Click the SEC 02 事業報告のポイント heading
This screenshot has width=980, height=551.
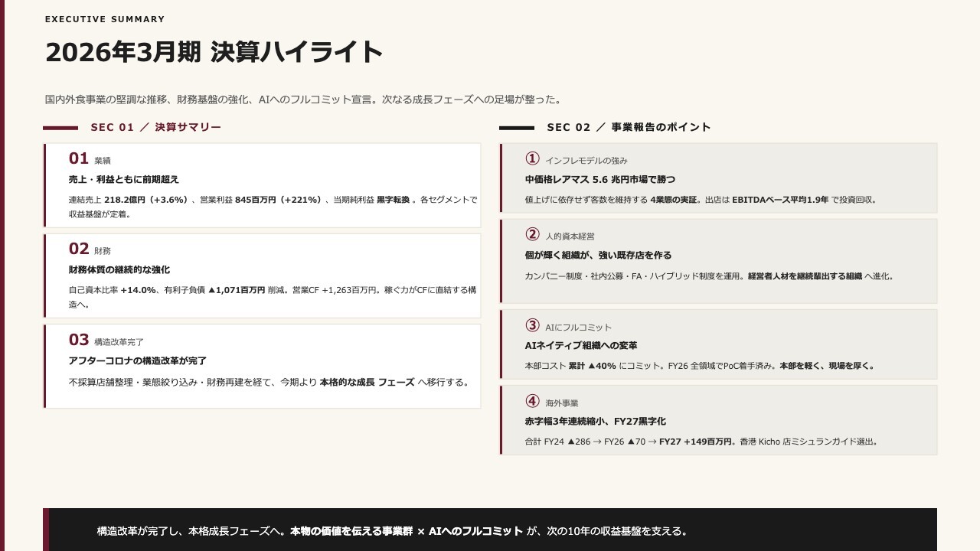(x=629, y=127)
